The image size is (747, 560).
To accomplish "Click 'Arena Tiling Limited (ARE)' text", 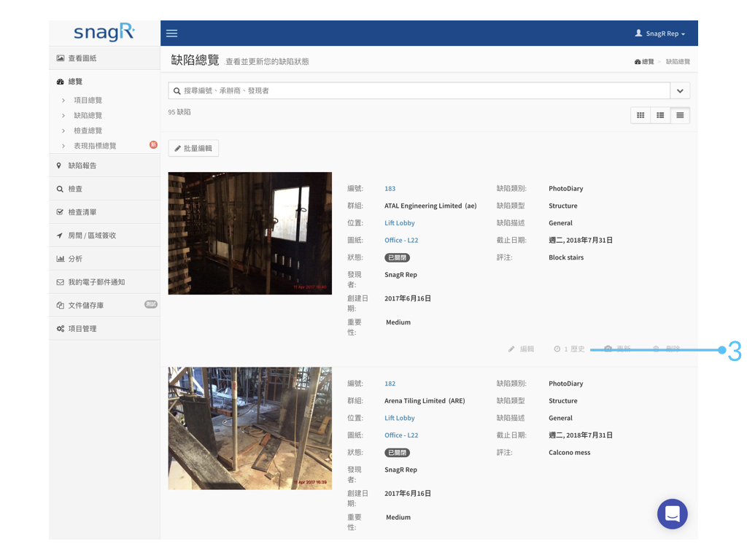I will coord(425,400).
